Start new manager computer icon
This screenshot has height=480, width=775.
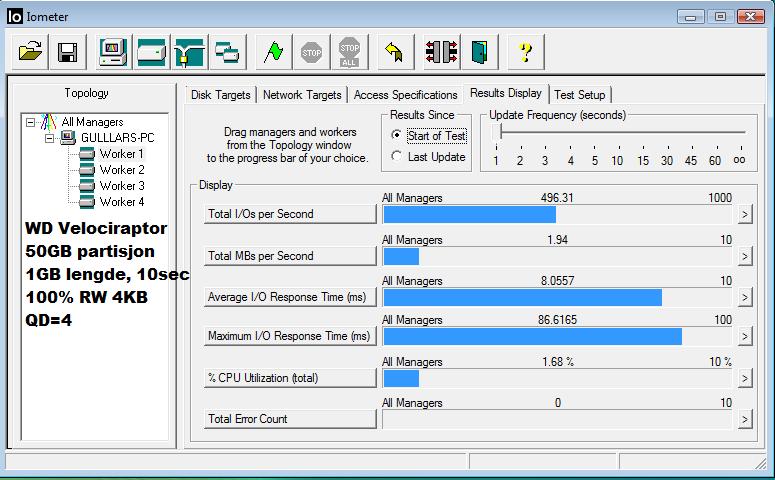[113, 51]
